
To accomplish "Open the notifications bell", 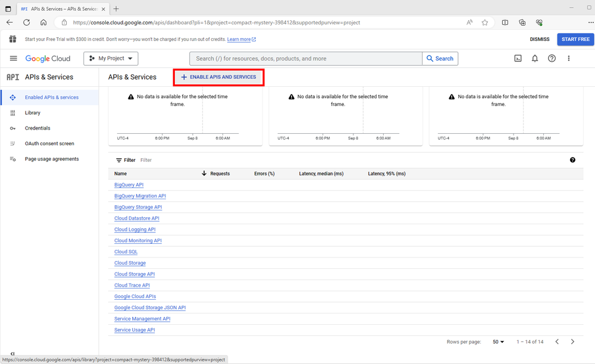I will tap(535, 58).
